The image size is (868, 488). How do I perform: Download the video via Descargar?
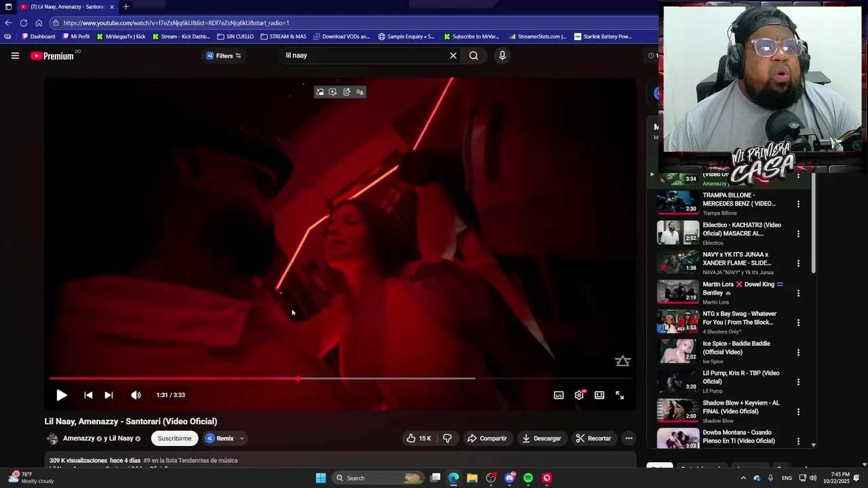541,439
